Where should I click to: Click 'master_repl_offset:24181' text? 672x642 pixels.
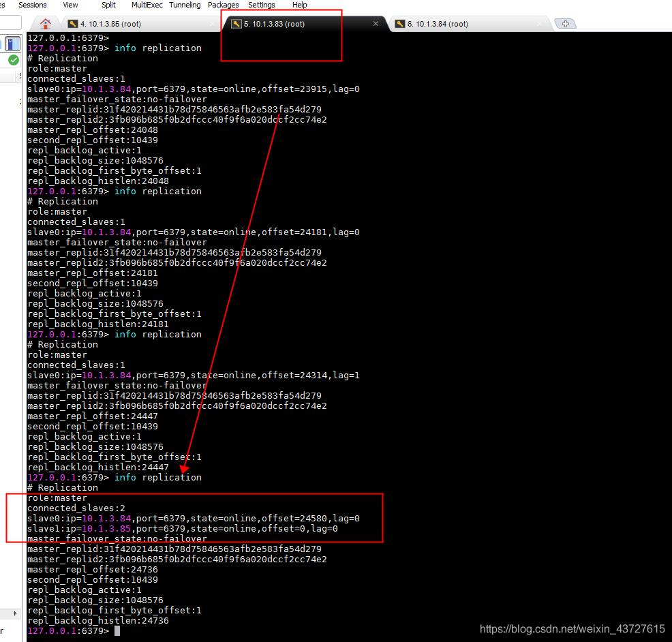click(x=93, y=273)
